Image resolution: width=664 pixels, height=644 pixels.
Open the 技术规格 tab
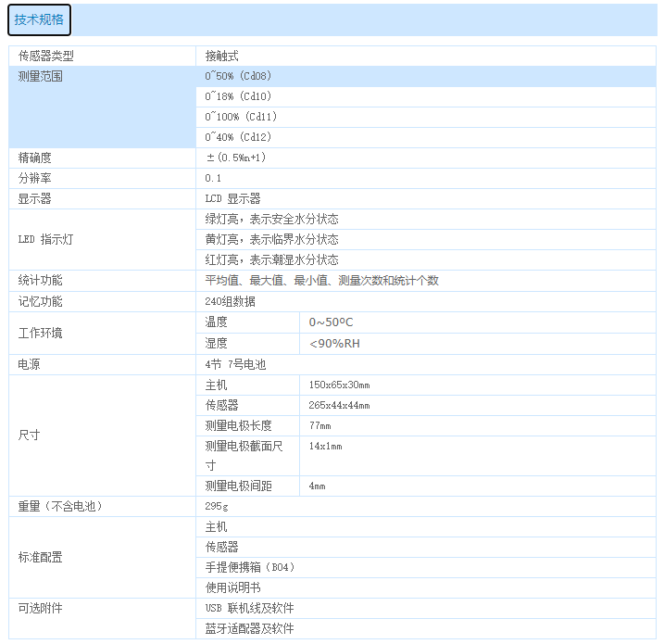point(39,19)
